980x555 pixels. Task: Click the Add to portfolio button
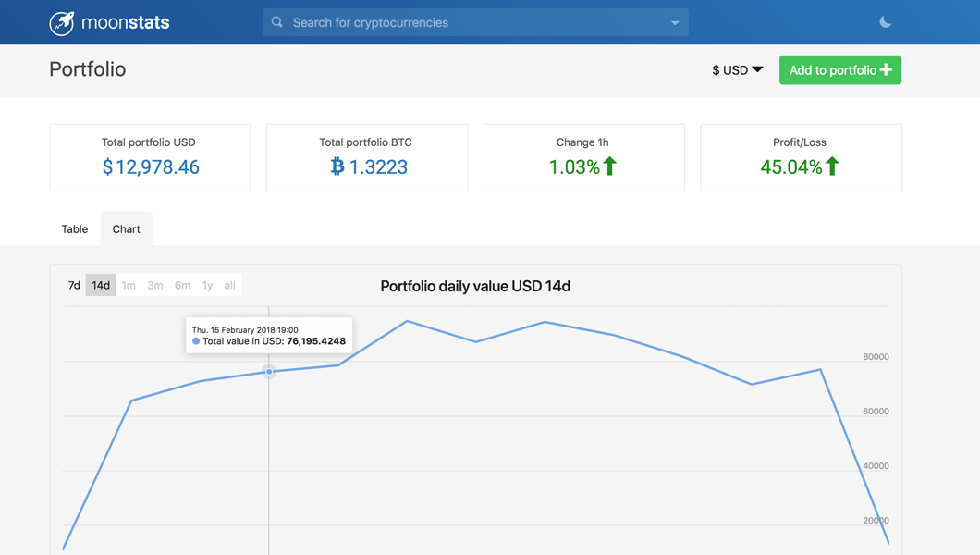point(839,69)
